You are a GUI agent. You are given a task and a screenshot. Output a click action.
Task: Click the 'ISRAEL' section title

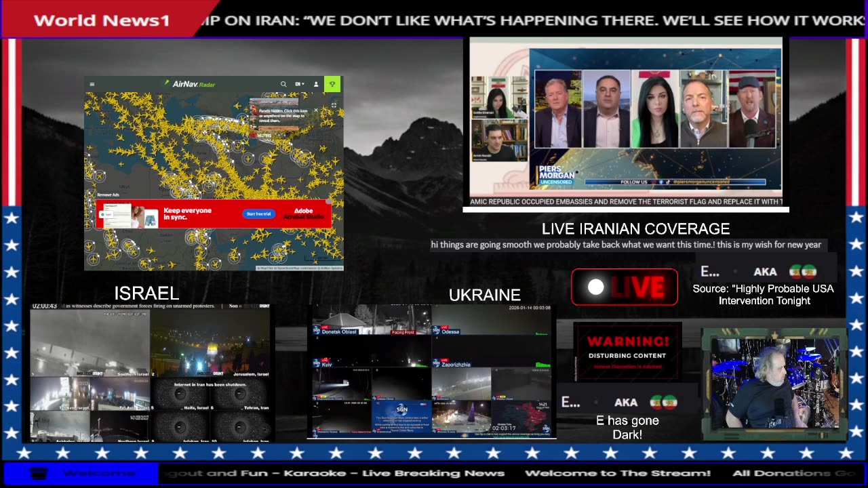click(146, 293)
